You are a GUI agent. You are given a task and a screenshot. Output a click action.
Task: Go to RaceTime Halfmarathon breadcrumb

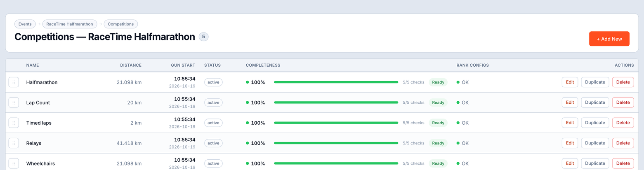pos(70,24)
